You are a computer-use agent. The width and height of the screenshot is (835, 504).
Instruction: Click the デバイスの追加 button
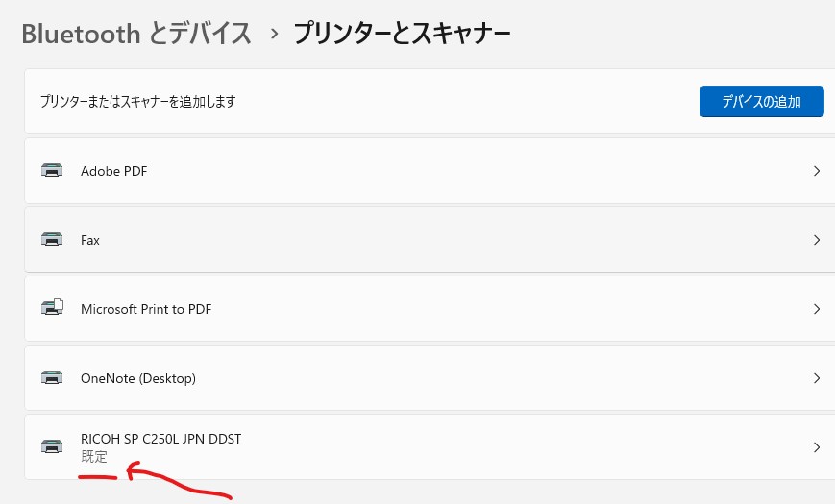[762, 102]
